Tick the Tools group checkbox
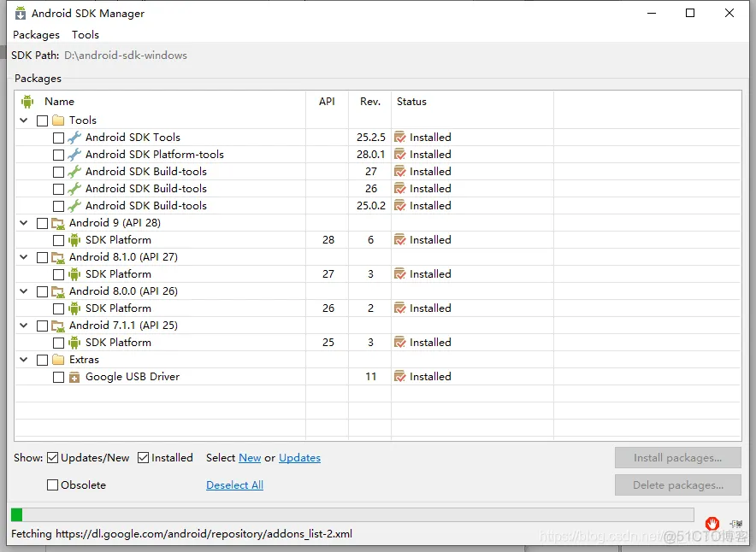 (x=43, y=120)
